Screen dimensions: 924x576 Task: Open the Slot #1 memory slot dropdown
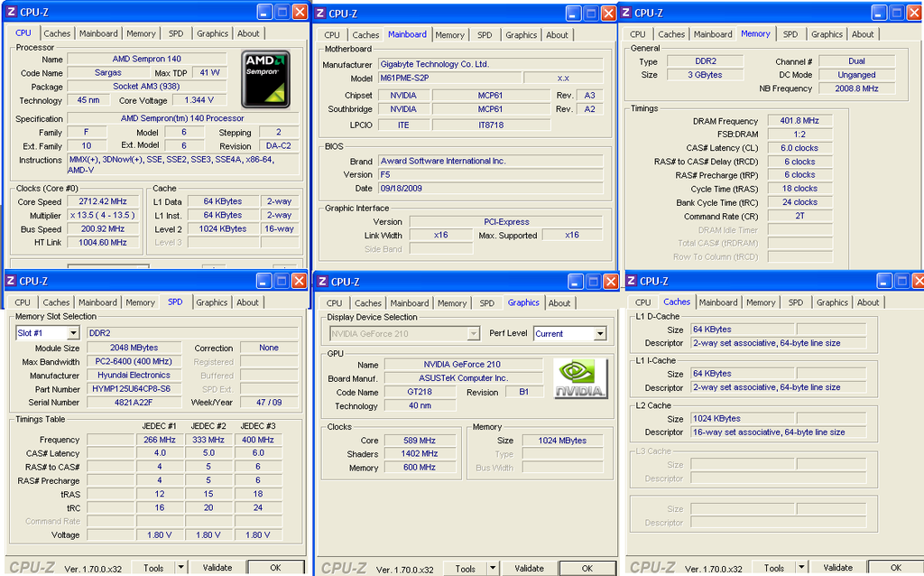(x=73, y=333)
